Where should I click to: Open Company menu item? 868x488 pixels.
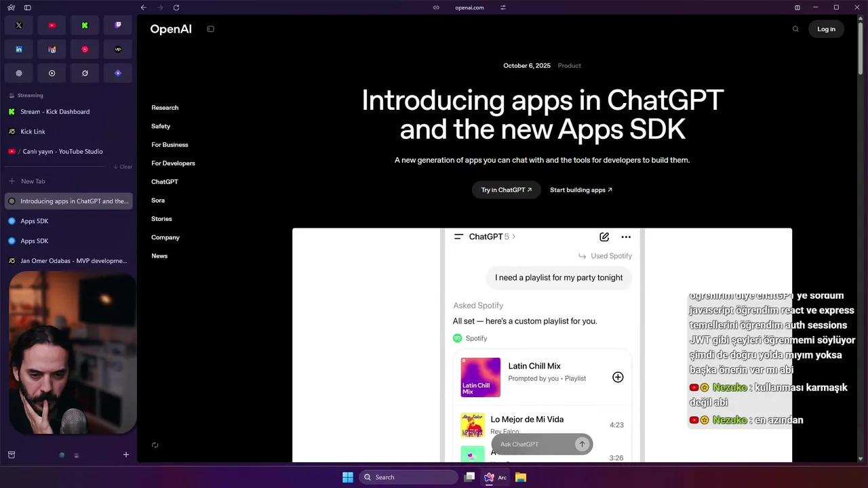tap(165, 237)
